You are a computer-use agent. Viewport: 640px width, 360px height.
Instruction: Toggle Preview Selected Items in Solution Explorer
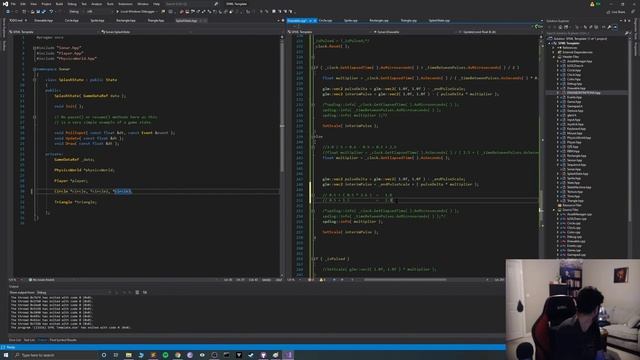pos(616,27)
